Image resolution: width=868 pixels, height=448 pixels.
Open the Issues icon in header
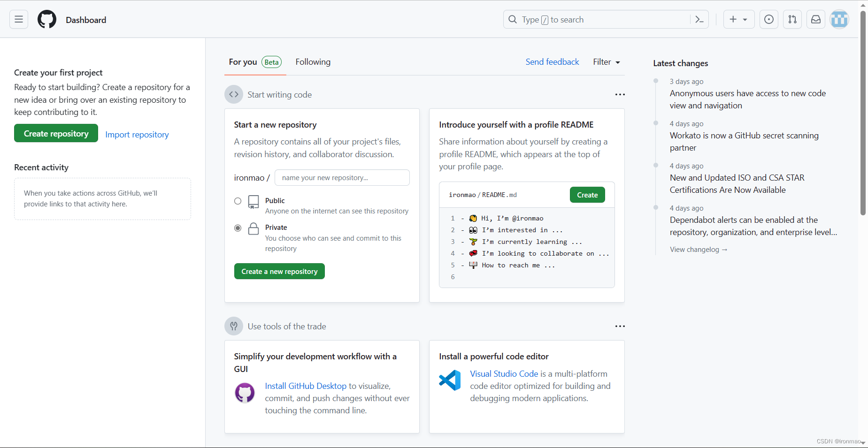[768, 19]
